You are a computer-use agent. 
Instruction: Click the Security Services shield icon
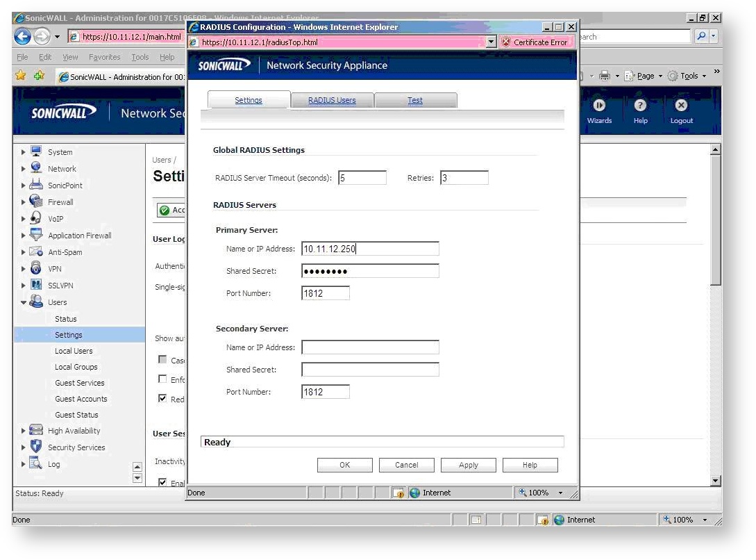pyautogui.click(x=36, y=447)
